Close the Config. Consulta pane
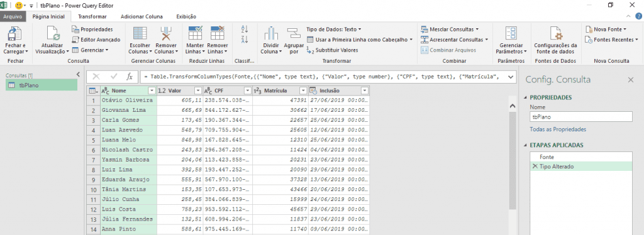644x235 pixels. [630, 80]
